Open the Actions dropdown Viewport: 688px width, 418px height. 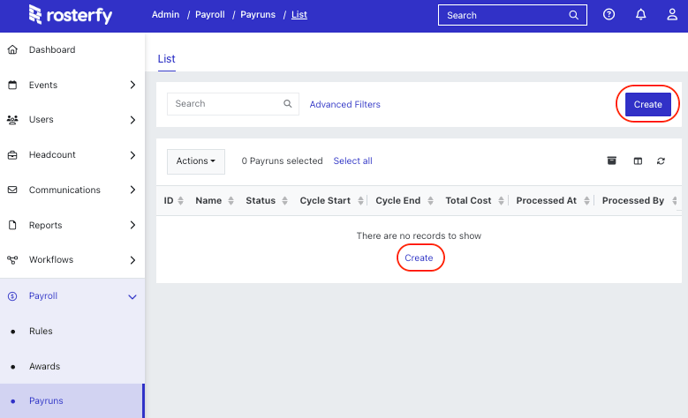click(196, 161)
